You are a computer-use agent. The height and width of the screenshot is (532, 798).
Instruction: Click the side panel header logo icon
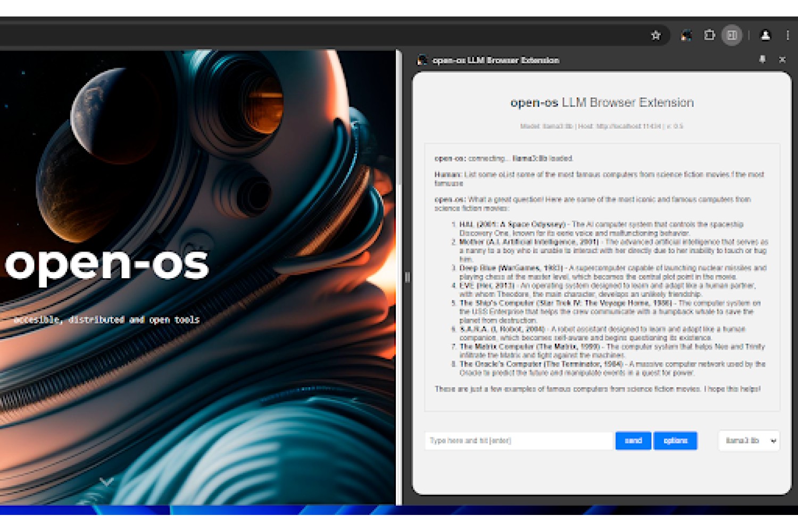[x=422, y=60]
